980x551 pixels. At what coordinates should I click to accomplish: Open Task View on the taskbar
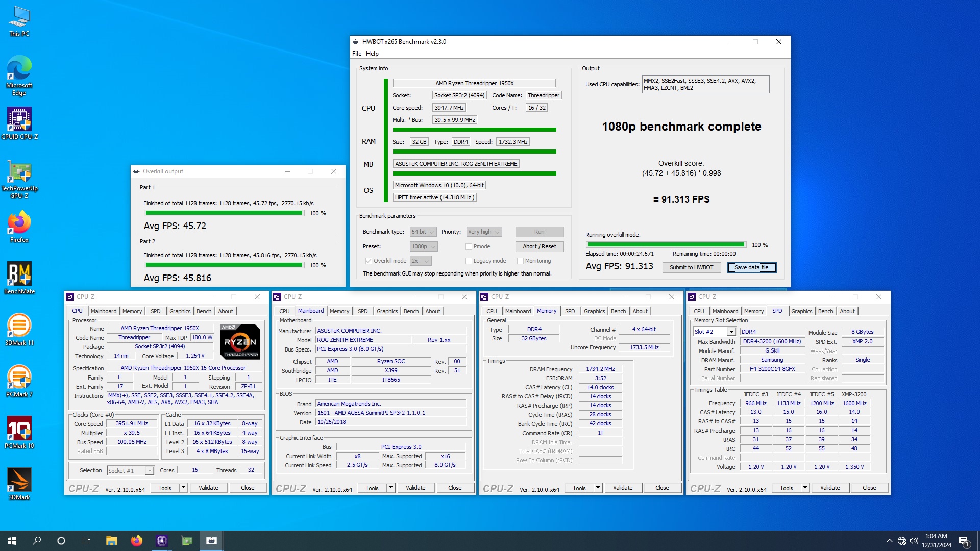point(86,541)
